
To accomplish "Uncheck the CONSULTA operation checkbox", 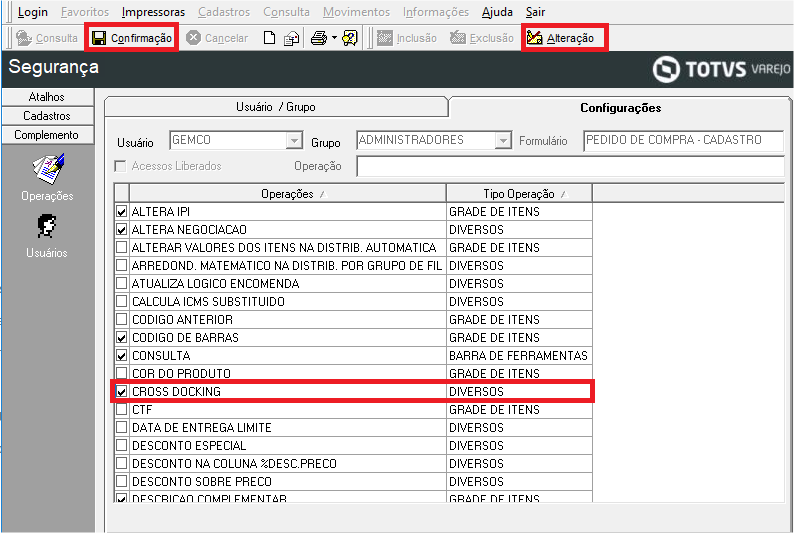I will [x=122, y=356].
